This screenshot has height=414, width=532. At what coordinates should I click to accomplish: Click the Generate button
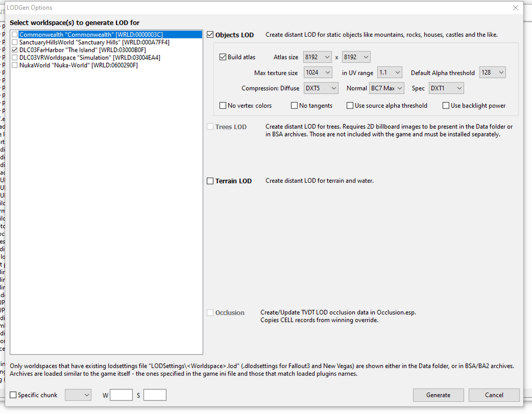point(438,395)
